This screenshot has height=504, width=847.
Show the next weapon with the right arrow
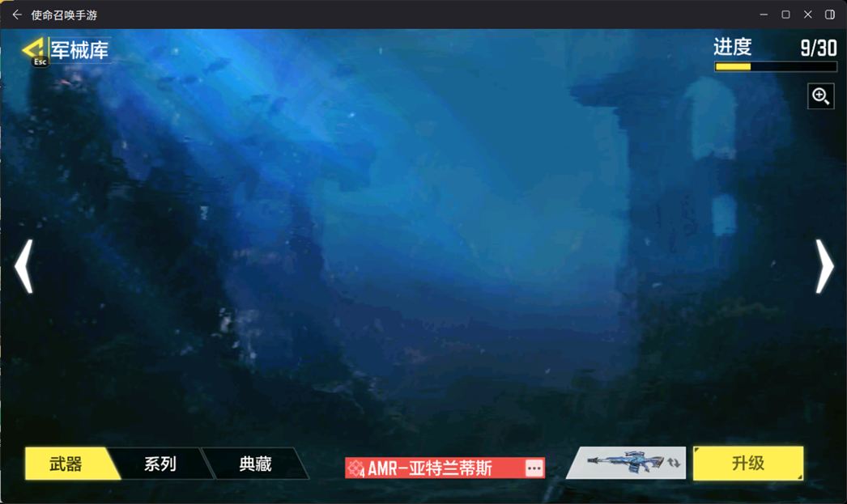[824, 266]
